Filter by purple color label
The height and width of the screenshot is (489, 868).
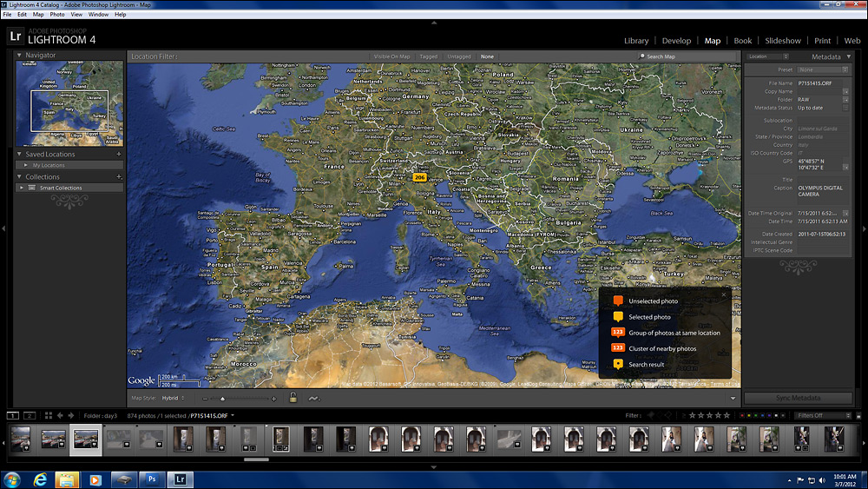pos(769,415)
